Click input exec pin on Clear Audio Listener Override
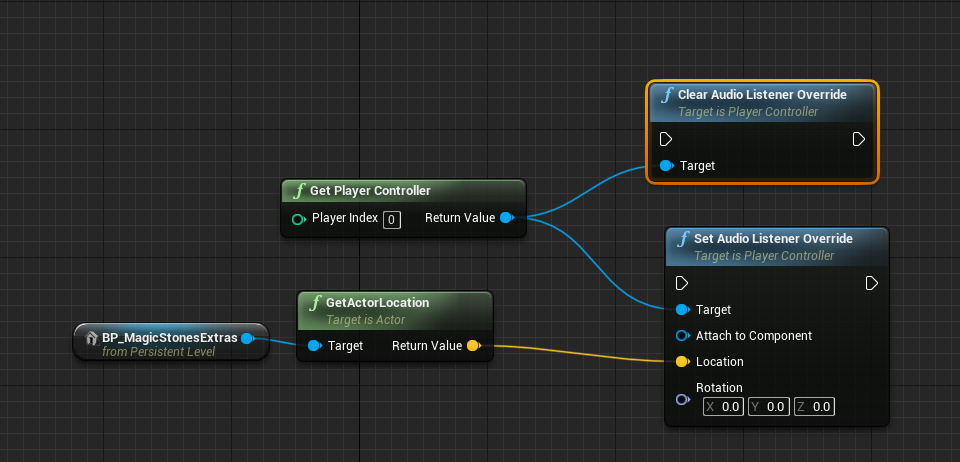The width and height of the screenshot is (960, 462). [666, 140]
